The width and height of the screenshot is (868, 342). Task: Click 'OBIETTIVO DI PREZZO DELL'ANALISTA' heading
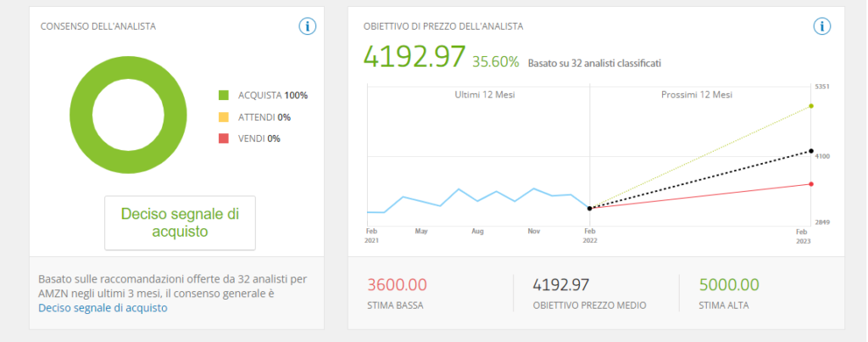443,26
